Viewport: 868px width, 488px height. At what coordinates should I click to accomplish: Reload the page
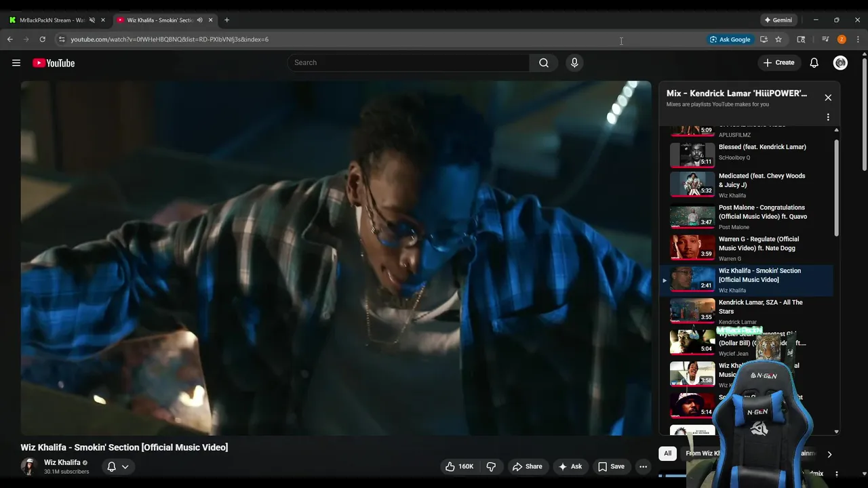[43, 39]
